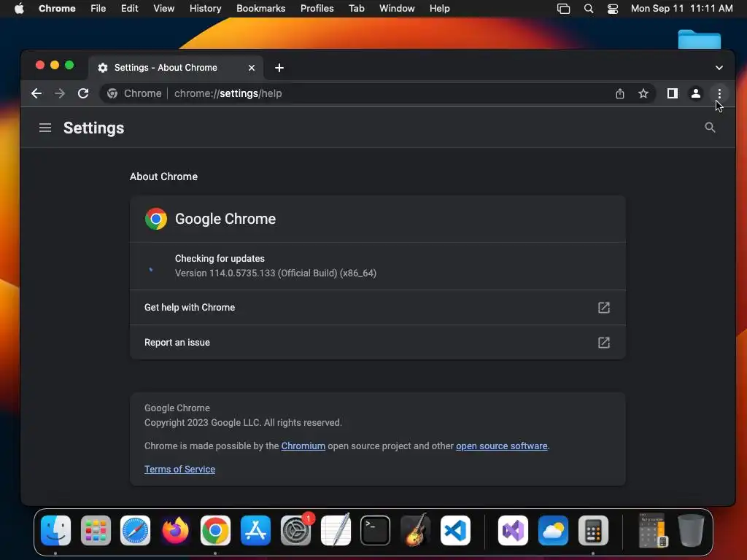Image resolution: width=747 pixels, height=560 pixels.
Task: Open Visual Studio from the dock
Action: tap(513, 531)
